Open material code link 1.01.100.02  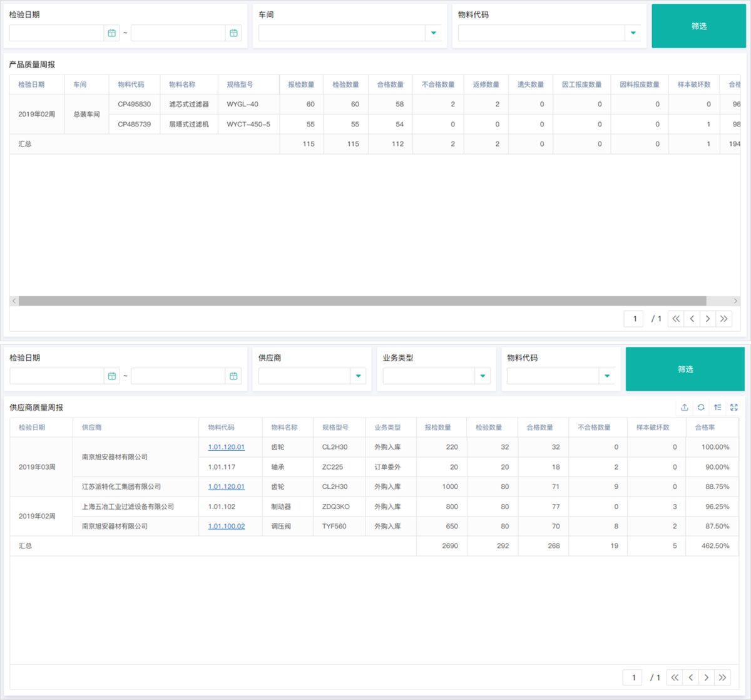(x=227, y=527)
